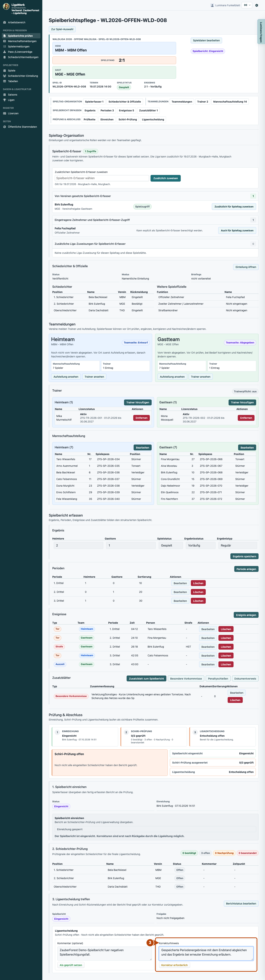Screen dimensions: 265x980
Task: Open the Spielbericht-Erfasser wählen combo box
Action: pos(102,178)
